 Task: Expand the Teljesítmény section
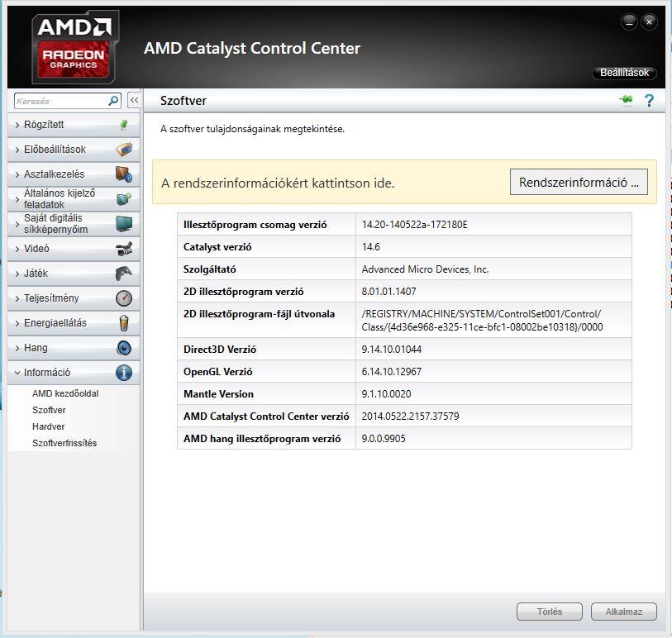(74, 298)
